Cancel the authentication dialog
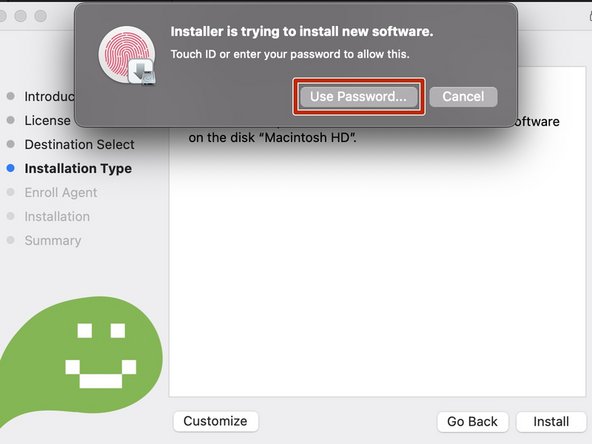The image size is (592, 444). pyautogui.click(x=463, y=97)
